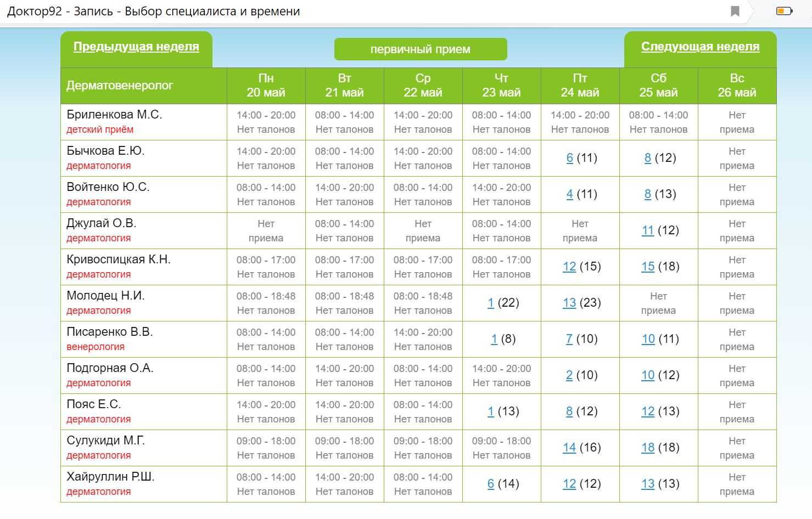Select doctor name Сулукиди М.Г.
The image size is (812, 519).
(x=106, y=441)
